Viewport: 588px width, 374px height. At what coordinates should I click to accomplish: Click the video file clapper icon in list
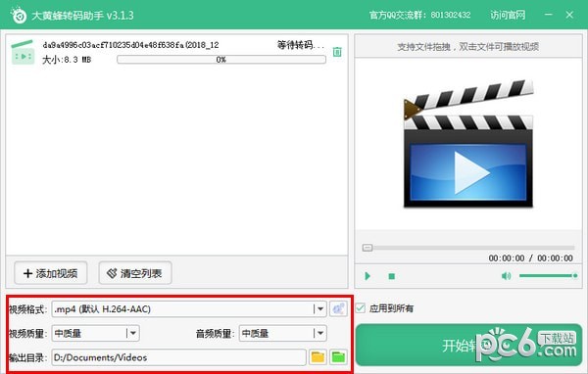[x=23, y=53]
